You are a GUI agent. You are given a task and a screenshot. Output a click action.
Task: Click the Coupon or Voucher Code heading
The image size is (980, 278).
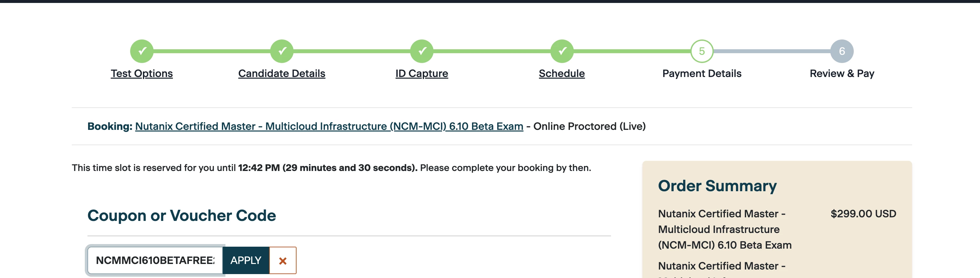(x=181, y=216)
